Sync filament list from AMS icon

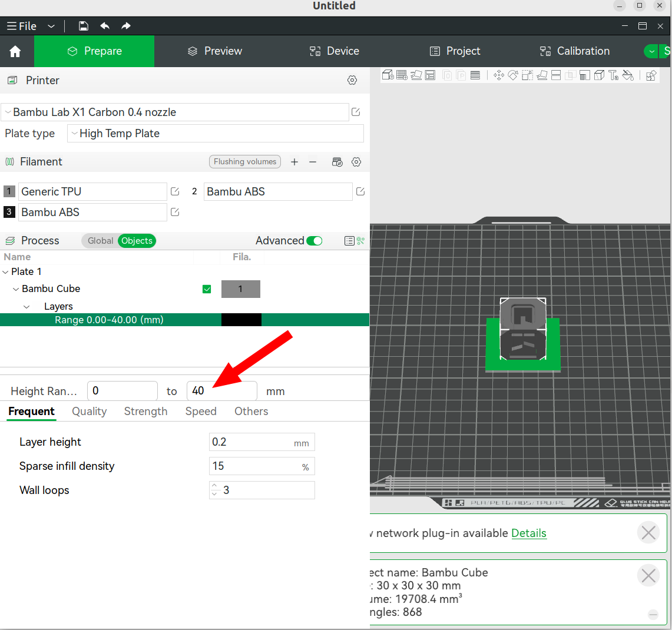coord(337,162)
